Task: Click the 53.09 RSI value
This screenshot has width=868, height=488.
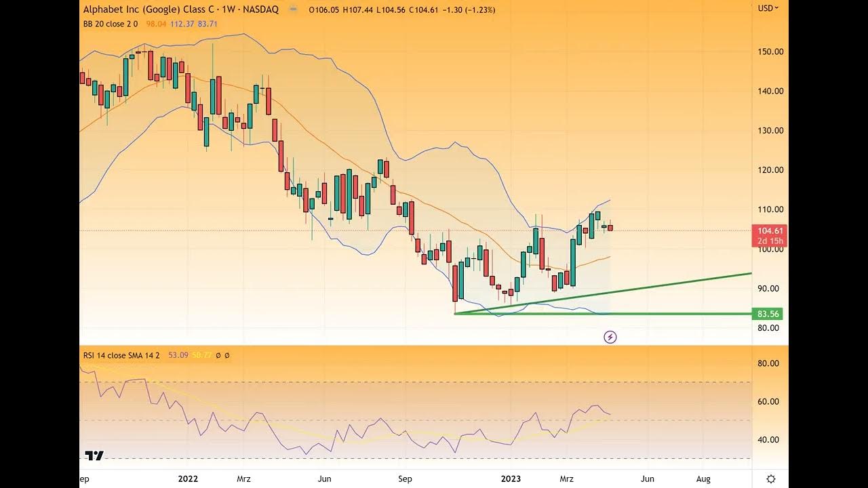Action: pyautogui.click(x=178, y=355)
